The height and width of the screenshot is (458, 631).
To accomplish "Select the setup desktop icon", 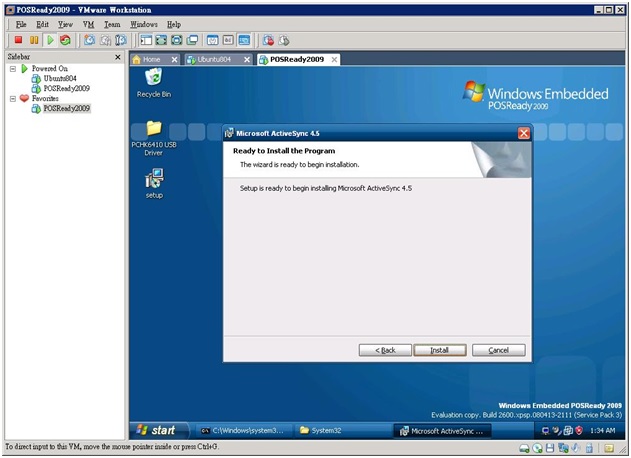I will [154, 184].
